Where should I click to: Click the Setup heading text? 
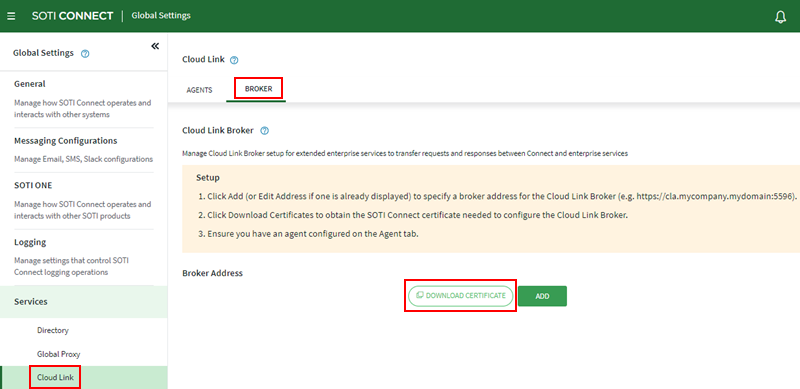pos(208,178)
